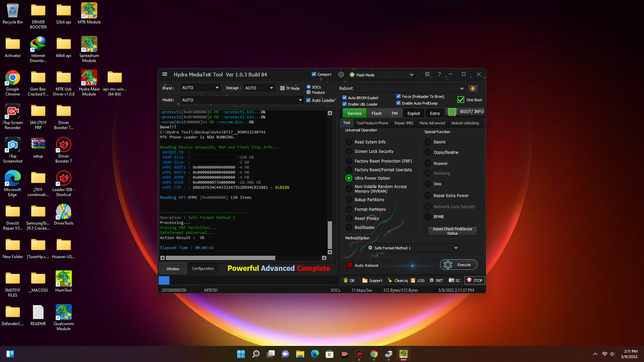Switch to the Flash tab

coord(376,113)
